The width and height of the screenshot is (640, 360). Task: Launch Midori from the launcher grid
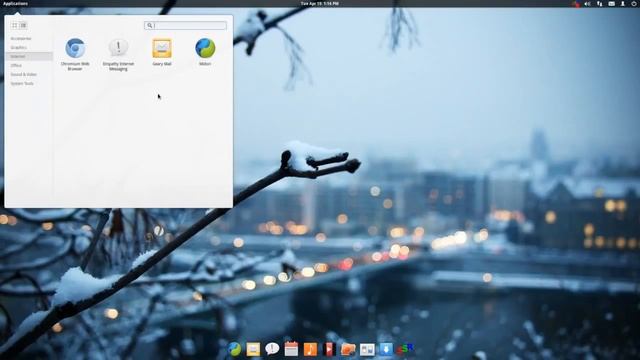pyautogui.click(x=205, y=52)
